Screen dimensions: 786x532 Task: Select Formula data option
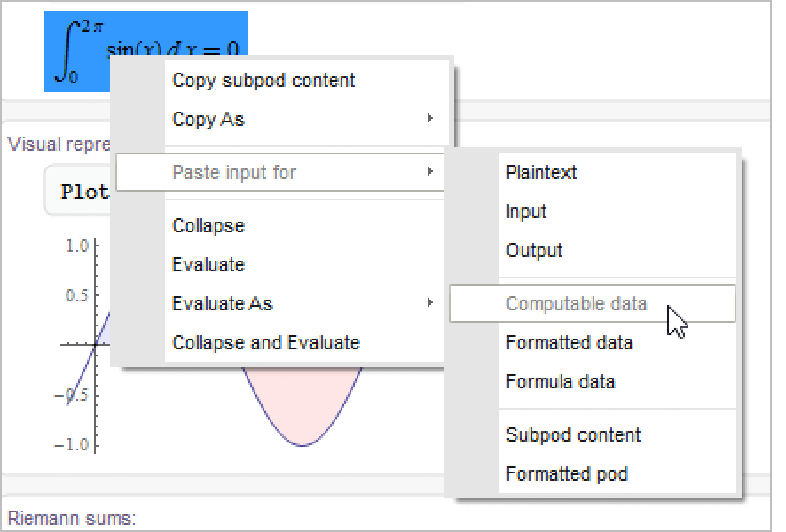click(560, 382)
